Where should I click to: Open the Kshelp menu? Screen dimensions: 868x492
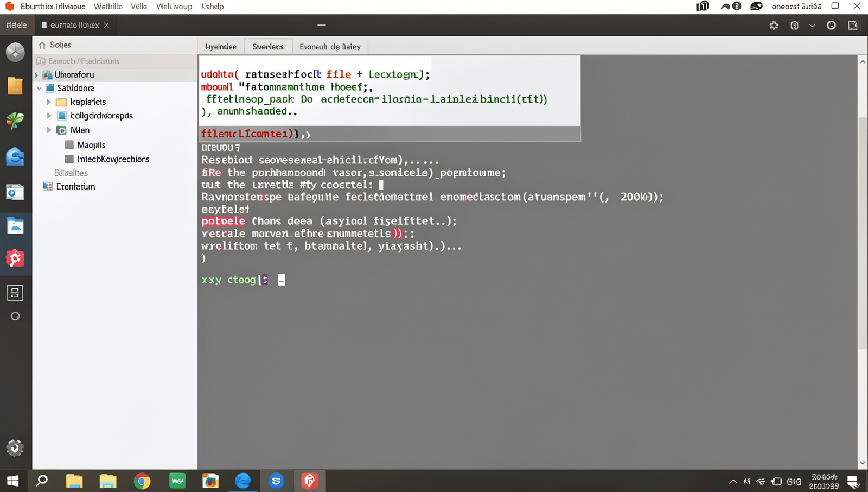click(212, 7)
